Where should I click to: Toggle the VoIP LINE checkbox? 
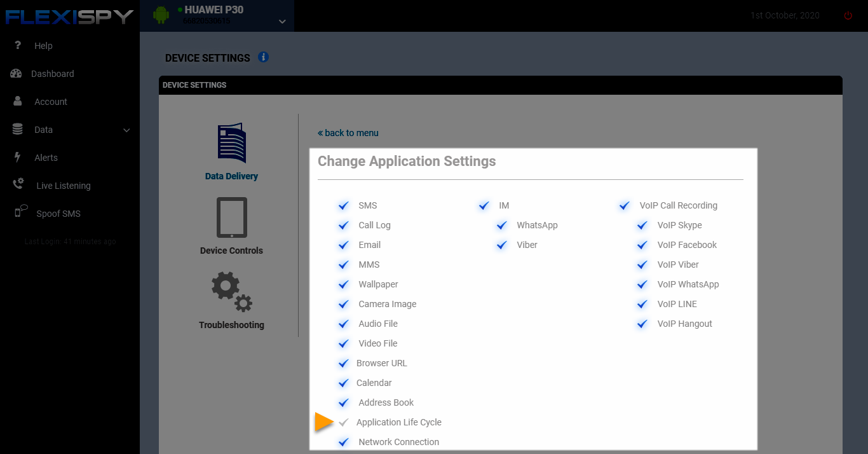point(642,304)
